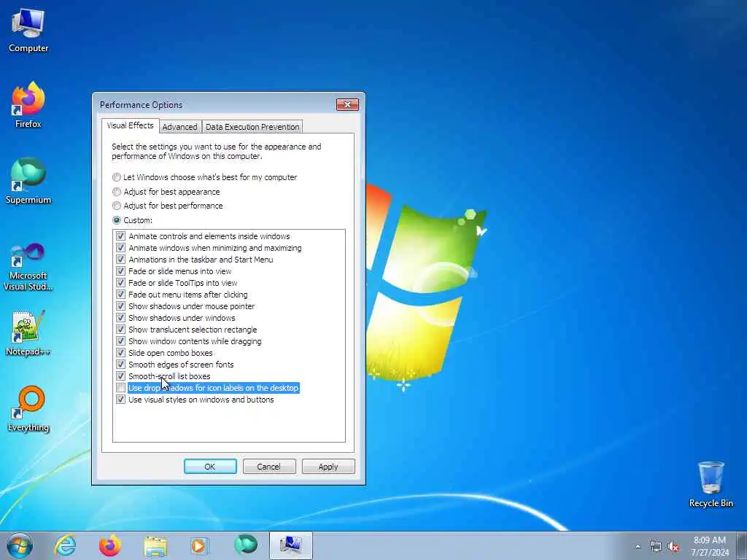The image size is (747, 560).
Task: Click the Show desktop strip
Action: [x=742, y=545]
